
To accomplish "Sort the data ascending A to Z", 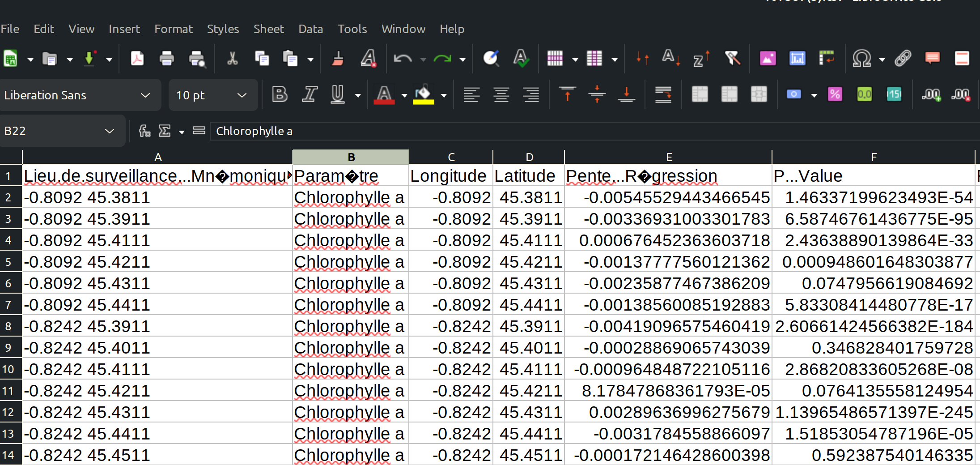I will point(670,58).
